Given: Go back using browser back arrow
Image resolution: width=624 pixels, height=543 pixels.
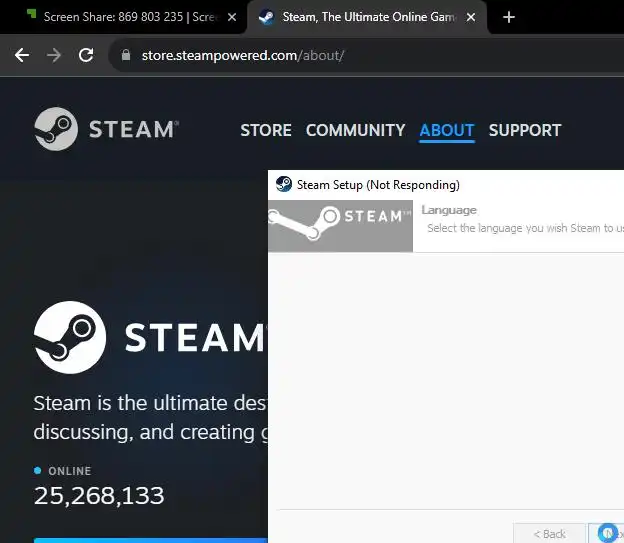Looking at the screenshot, I should coord(22,55).
